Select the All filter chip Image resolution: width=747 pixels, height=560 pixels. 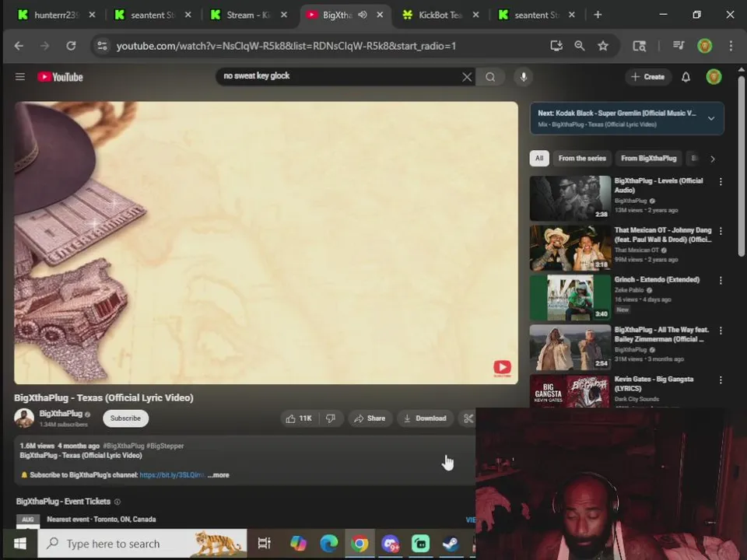(x=538, y=158)
